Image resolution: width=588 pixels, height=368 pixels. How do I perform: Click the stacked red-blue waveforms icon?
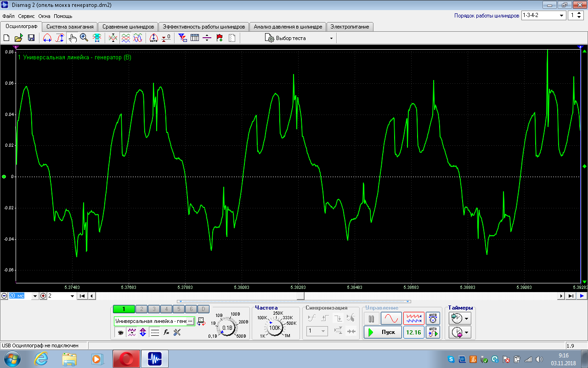(x=125, y=38)
